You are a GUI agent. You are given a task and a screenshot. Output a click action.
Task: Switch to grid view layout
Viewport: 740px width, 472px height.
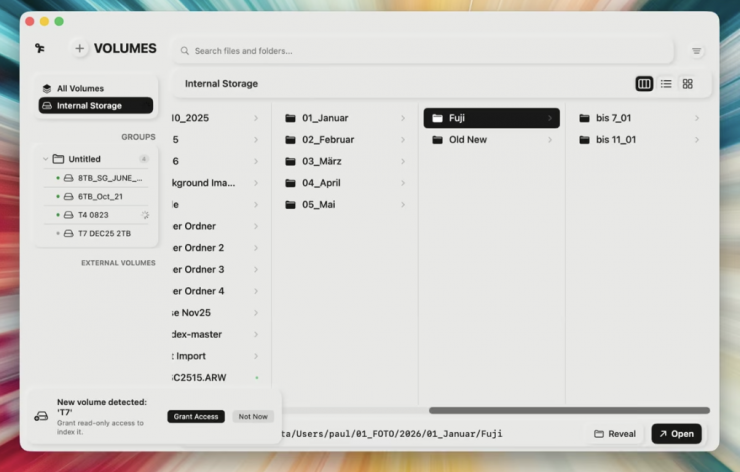688,84
